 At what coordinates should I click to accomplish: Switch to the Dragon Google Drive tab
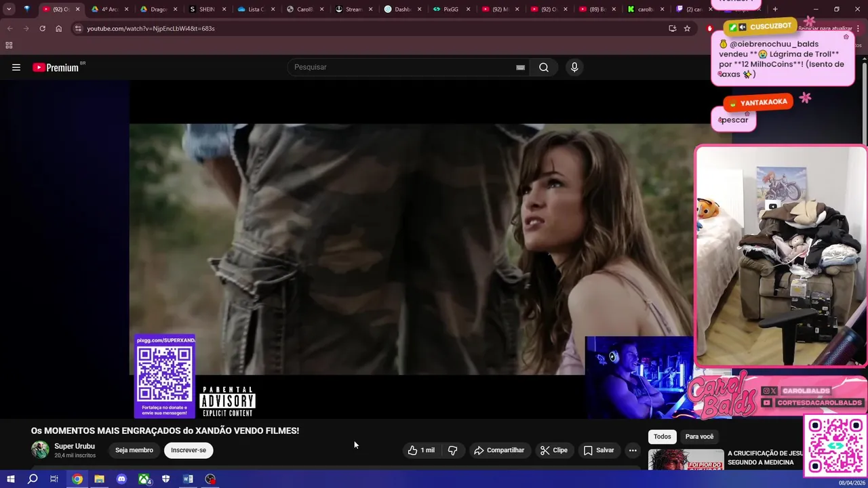pos(159,9)
